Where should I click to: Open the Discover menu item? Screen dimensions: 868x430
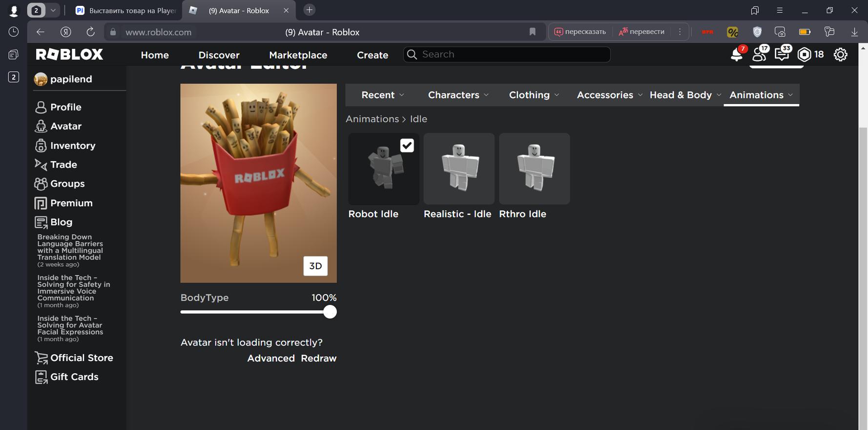[219, 55]
